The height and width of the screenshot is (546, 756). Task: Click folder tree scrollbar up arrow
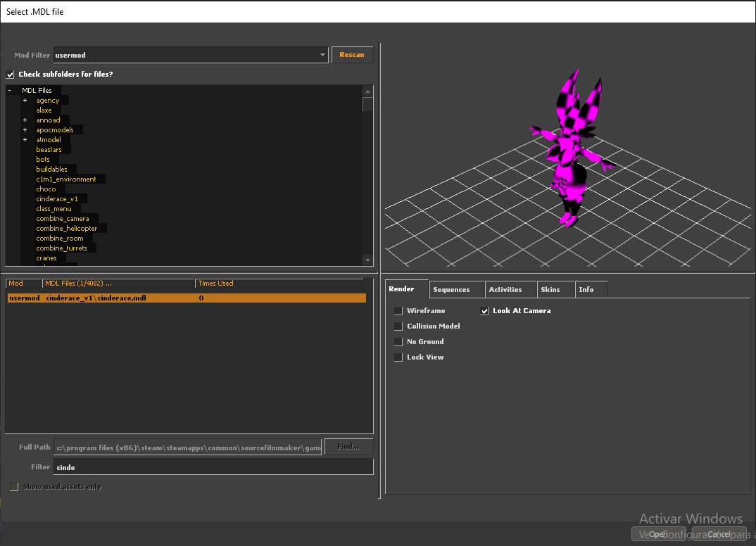pyautogui.click(x=368, y=91)
